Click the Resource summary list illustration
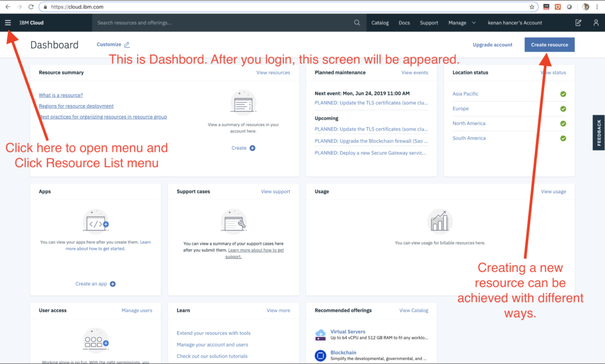This screenshot has width=605, height=364. click(x=243, y=103)
